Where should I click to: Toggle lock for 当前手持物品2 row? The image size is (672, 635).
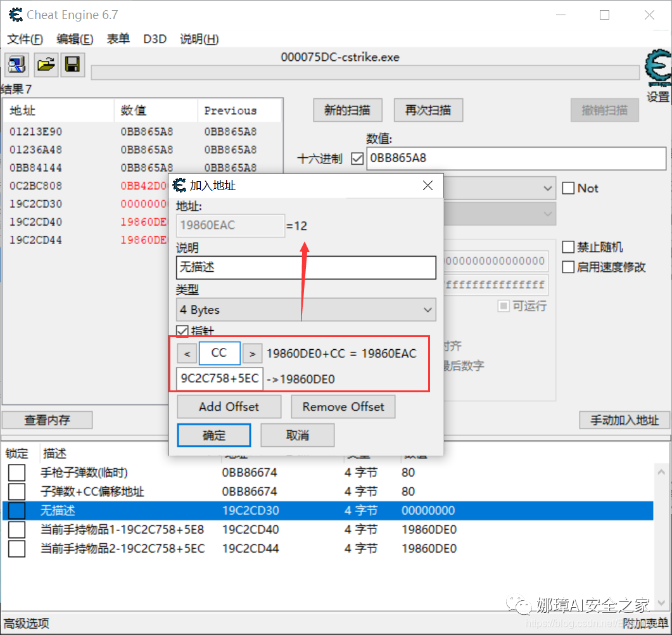coord(16,548)
